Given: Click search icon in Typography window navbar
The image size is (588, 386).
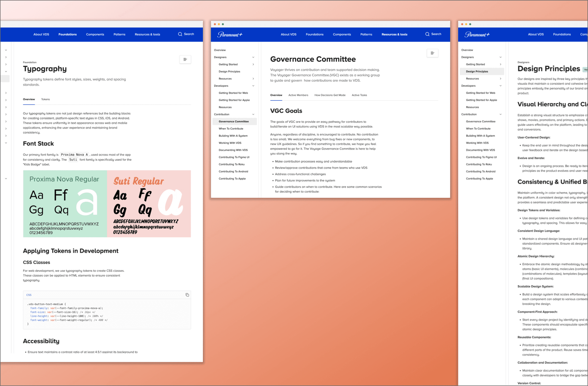Looking at the screenshot, I should (180, 34).
